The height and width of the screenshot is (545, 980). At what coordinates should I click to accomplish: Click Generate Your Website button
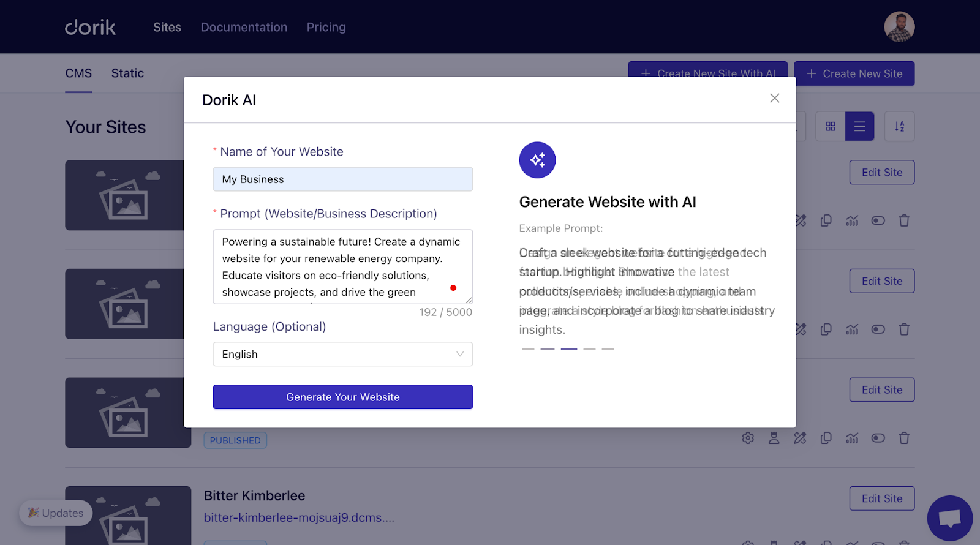[x=342, y=397]
